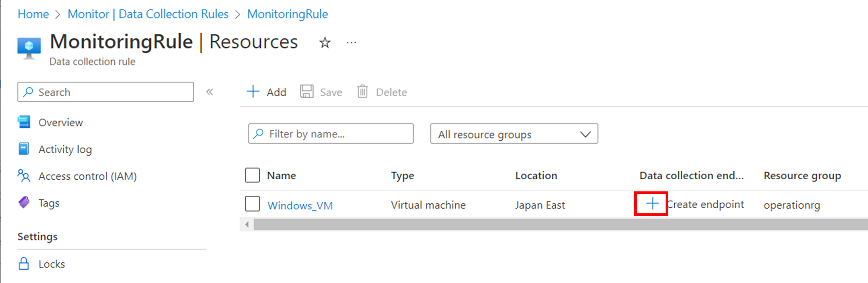Open the Overview menu item
This screenshot has width=868, height=283.
click(60, 123)
